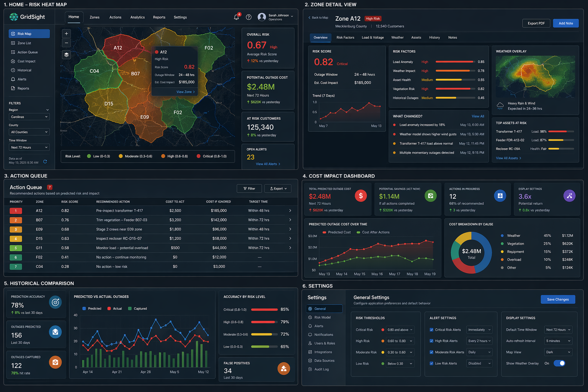Follow the View All Alerts link
The image size is (588, 392).
pyautogui.click(x=268, y=164)
